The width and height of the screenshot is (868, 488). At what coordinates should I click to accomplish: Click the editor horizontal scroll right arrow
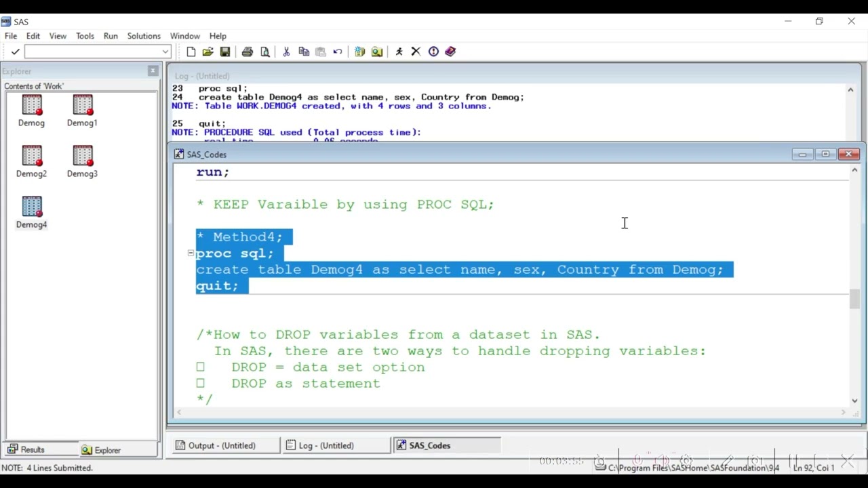click(844, 412)
